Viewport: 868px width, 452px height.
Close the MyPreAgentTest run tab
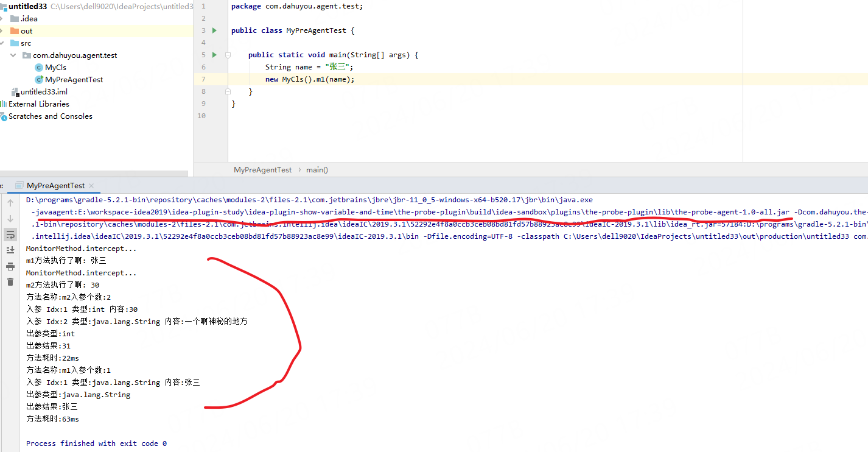point(91,186)
